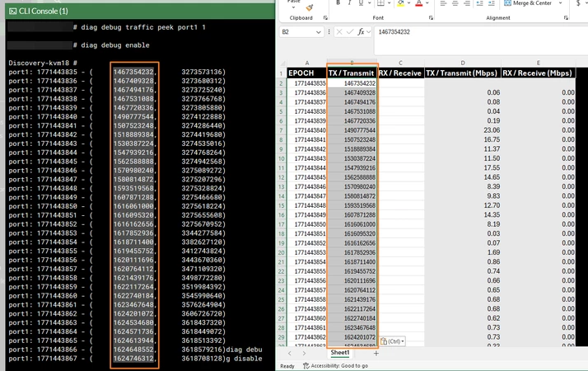The width and height of the screenshot is (588, 371).
Task: Open Font group dialog launcher
Action: tap(431, 17)
